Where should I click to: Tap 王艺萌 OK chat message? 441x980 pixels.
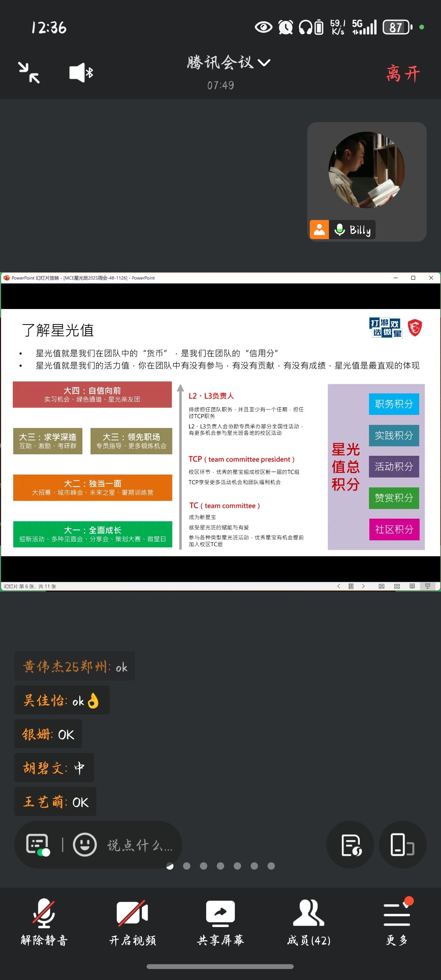point(55,802)
